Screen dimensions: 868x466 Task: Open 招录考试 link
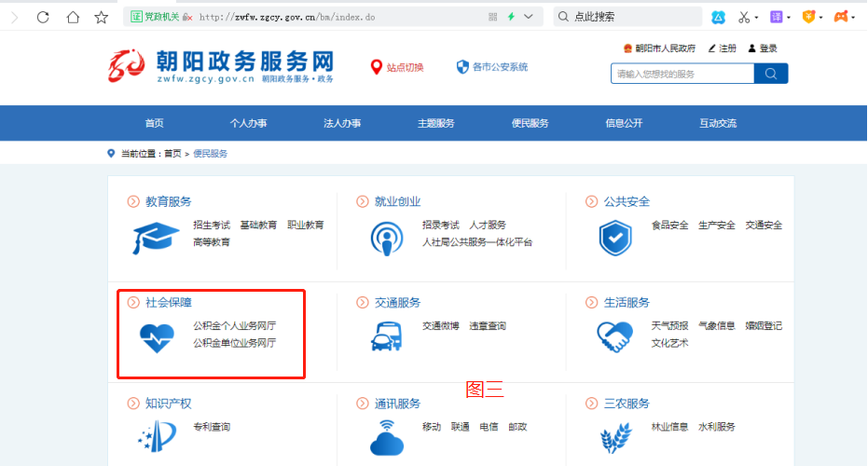tap(441, 226)
